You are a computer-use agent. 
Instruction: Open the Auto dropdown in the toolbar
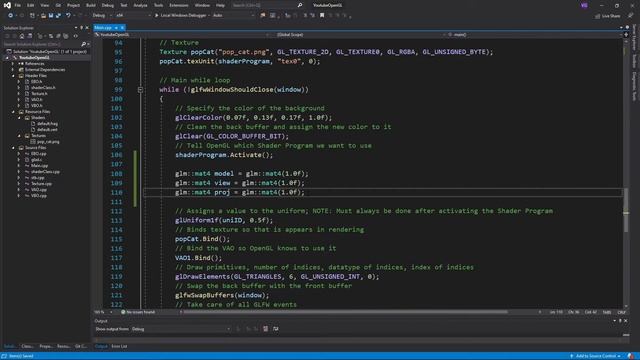[x=233, y=16]
